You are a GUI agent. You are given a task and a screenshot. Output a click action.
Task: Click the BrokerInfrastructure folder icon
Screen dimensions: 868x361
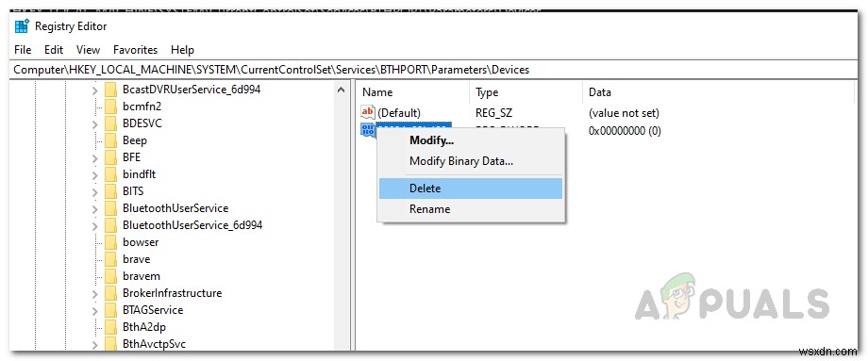point(111,293)
